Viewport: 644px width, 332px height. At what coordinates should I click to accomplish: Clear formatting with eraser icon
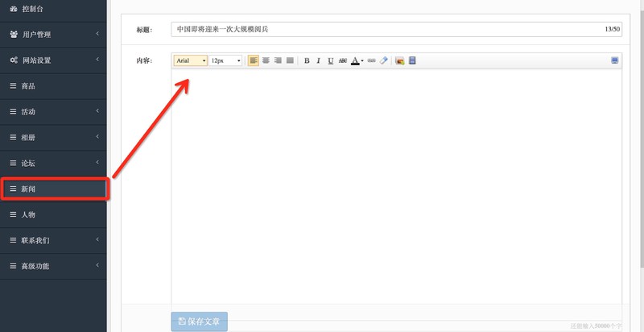point(383,60)
